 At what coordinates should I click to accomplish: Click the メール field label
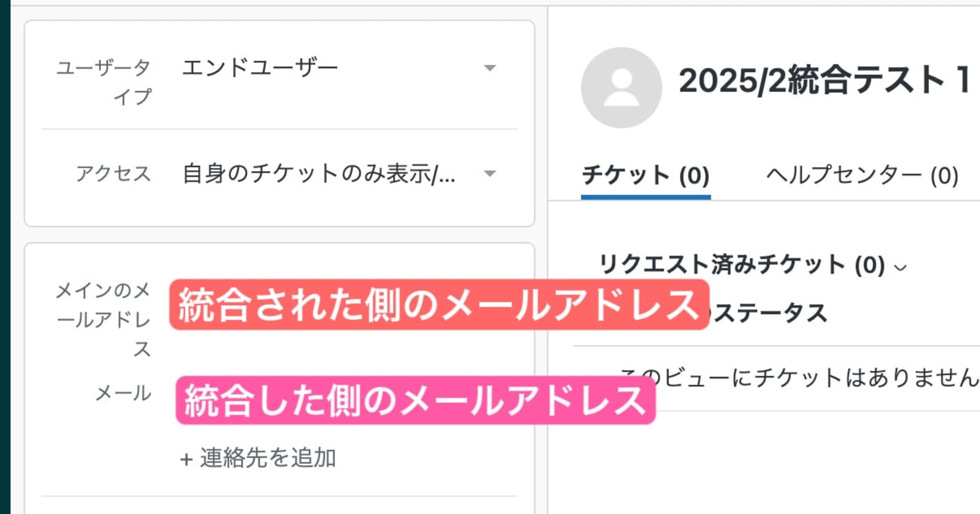(x=124, y=393)
